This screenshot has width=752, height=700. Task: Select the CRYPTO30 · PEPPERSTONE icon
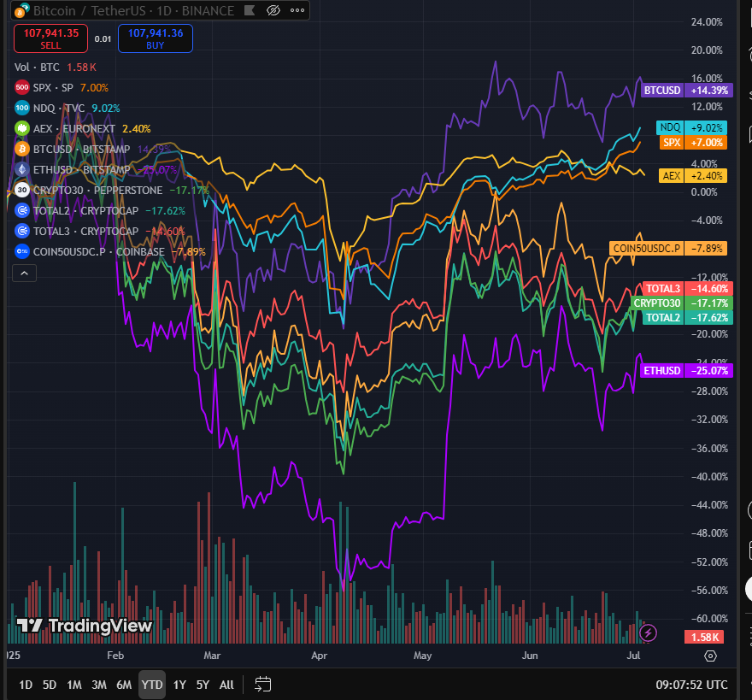pos(22,190)
